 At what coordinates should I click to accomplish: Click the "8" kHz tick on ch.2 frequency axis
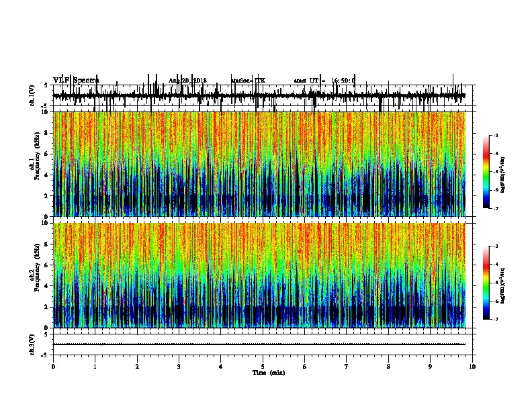(x=47, y=244)
